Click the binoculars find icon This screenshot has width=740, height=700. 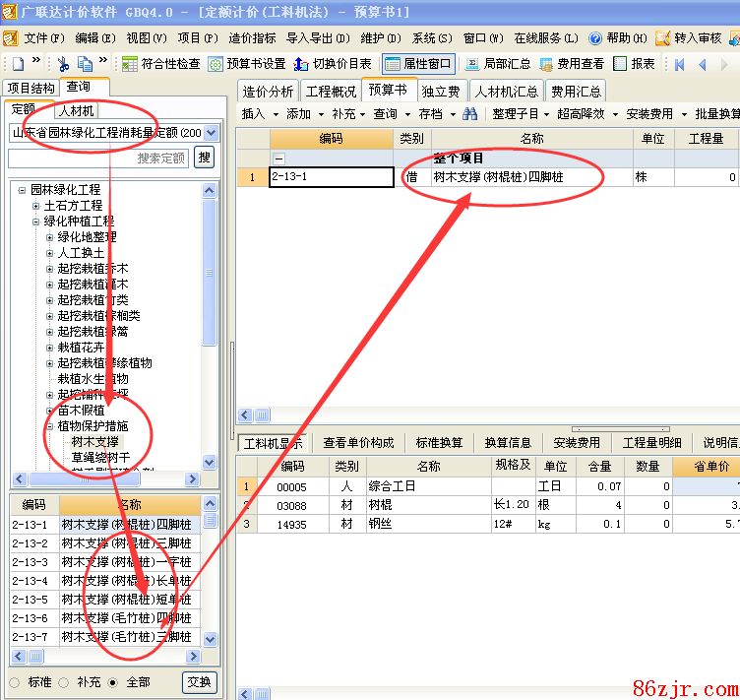click(x=470, y=114)
